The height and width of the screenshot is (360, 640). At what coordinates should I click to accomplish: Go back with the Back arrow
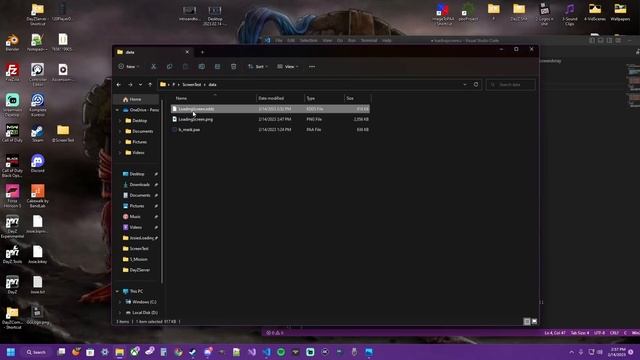coord(119,84)
